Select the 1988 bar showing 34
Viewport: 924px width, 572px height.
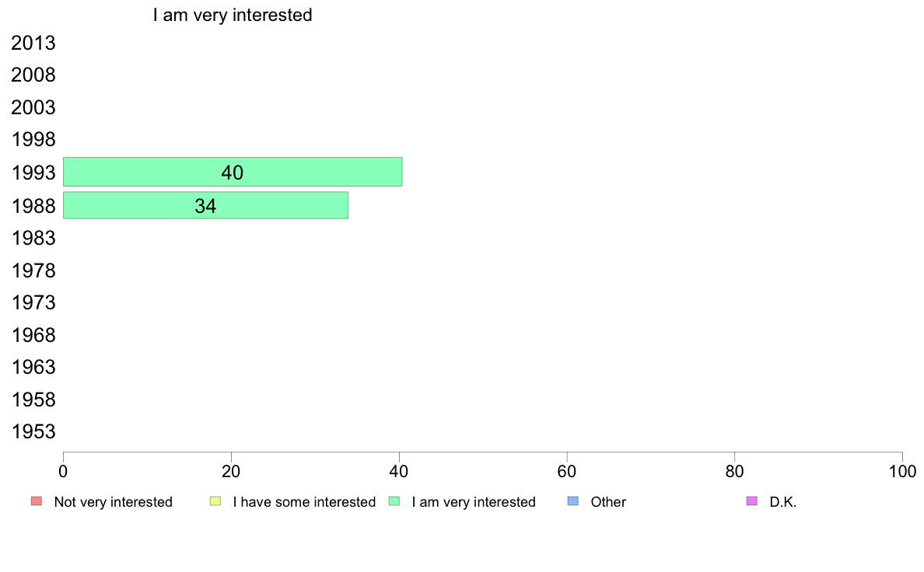(205, 205)
